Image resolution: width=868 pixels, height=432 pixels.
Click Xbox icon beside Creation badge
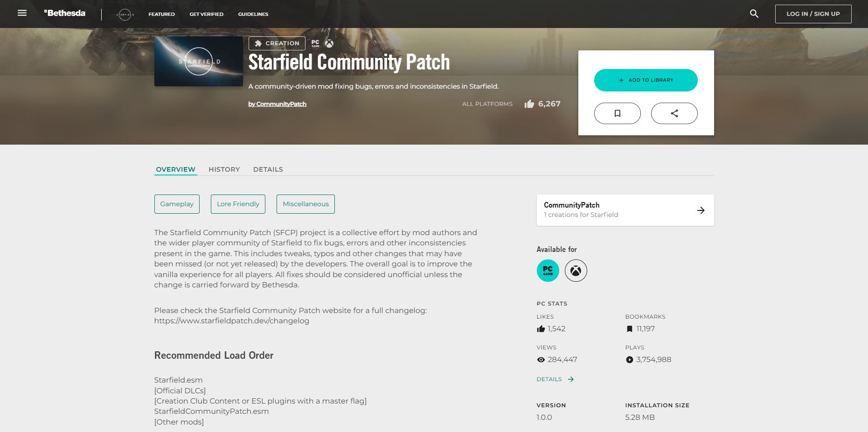[329, 43]
